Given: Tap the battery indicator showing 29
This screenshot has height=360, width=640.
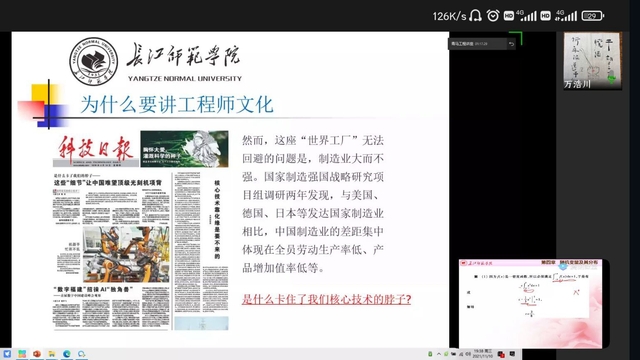Looking at the screenshot, I should [592, 16].
